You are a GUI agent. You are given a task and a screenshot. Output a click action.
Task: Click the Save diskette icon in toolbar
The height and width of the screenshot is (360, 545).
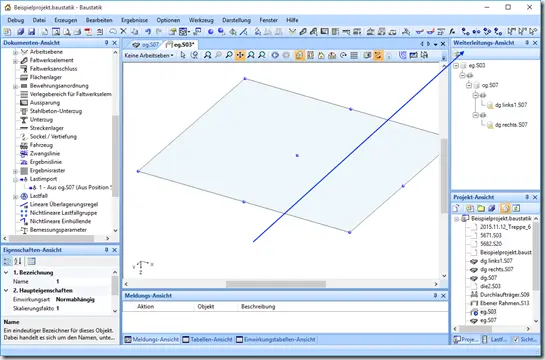click(x=32, y=32)
